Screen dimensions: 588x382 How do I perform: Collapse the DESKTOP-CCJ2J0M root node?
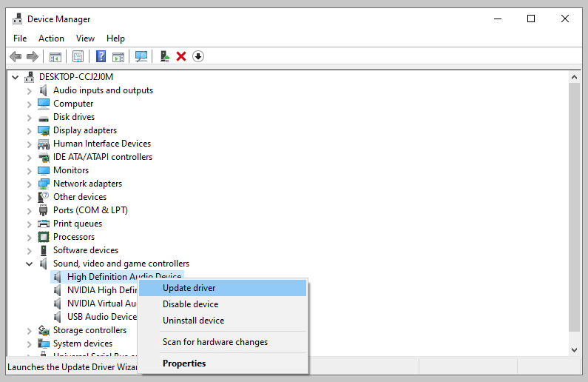(x=15, y=77)
